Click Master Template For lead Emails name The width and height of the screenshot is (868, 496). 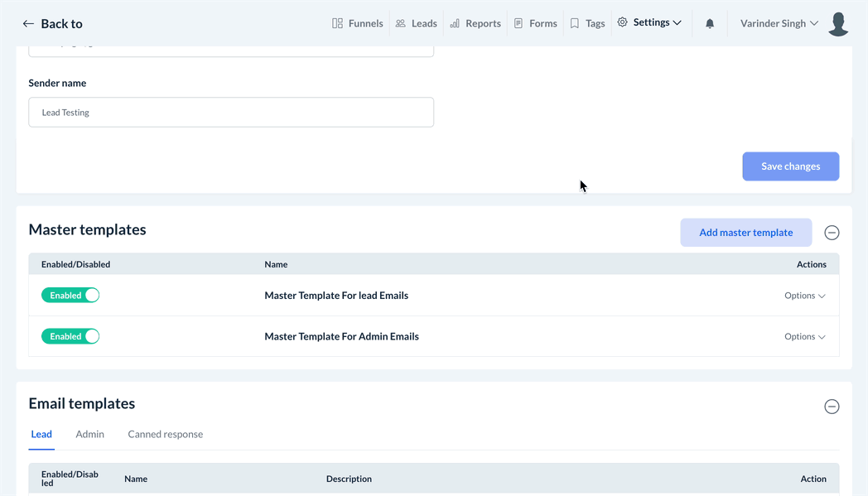tap(336, 296)
